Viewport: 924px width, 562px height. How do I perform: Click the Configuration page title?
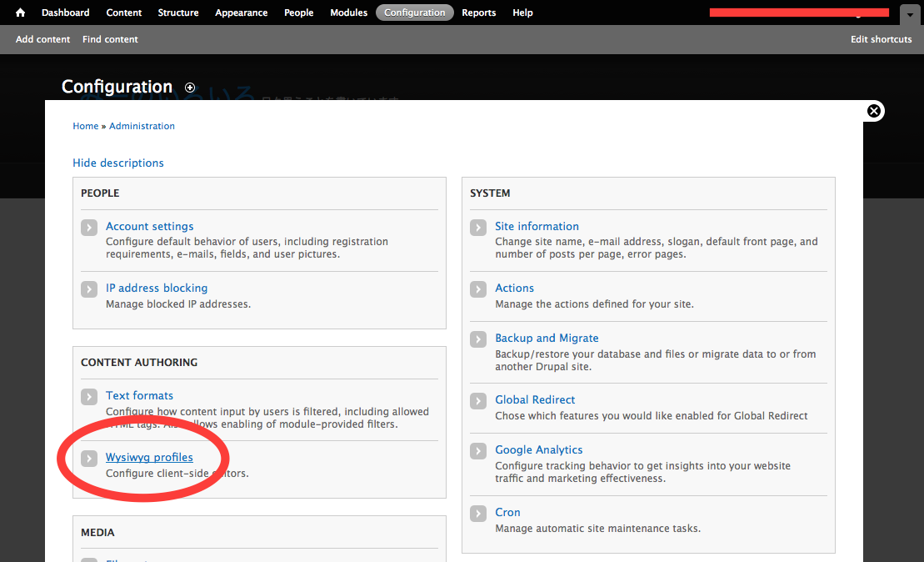(117, 87)
